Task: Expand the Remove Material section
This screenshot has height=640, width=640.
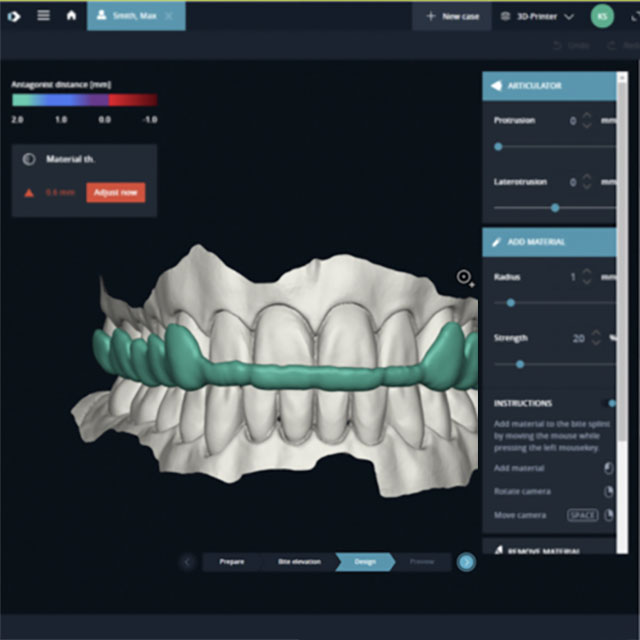Action: click(x=548, y=548)
